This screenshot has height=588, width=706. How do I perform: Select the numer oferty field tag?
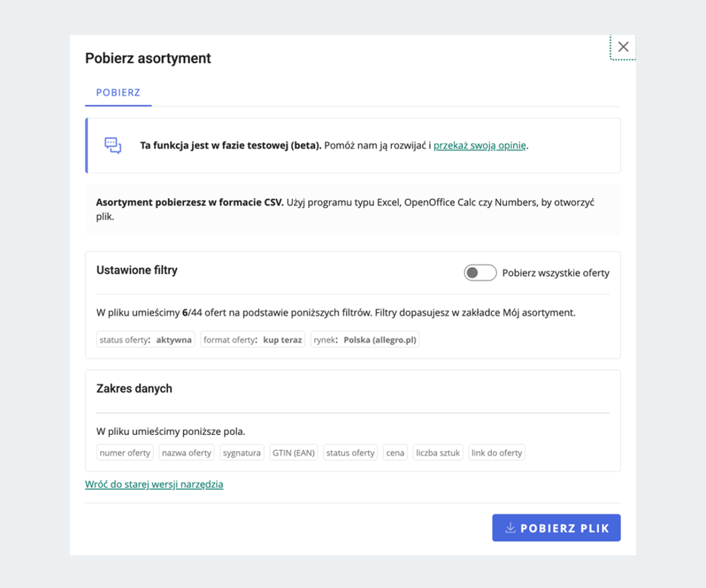[125, 453]
